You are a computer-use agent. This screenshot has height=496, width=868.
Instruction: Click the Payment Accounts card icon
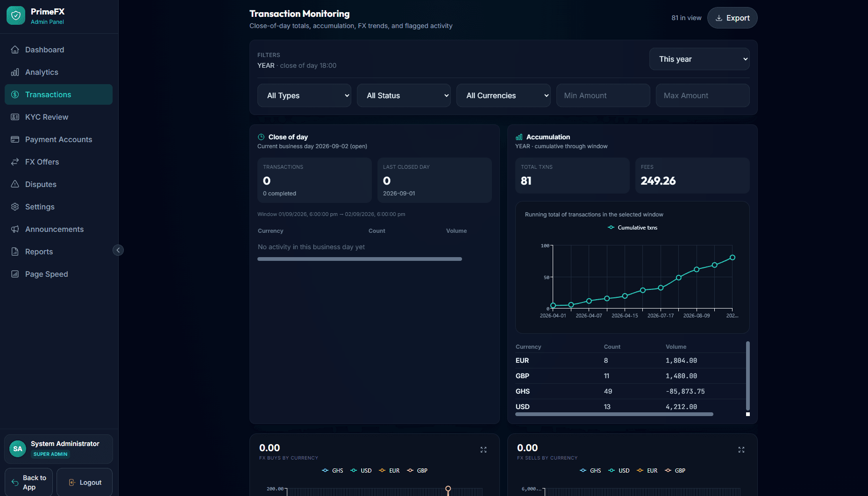tap(15, 139)
